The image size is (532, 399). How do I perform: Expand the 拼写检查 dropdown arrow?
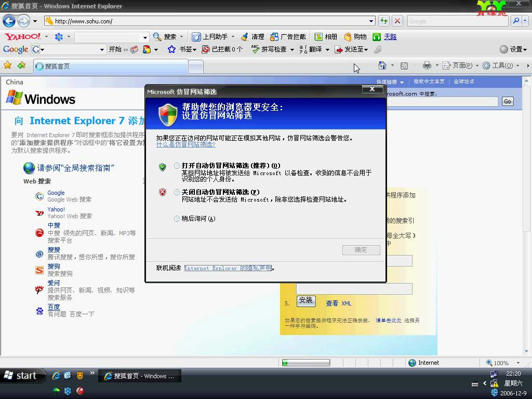click(x=292, y=50)
